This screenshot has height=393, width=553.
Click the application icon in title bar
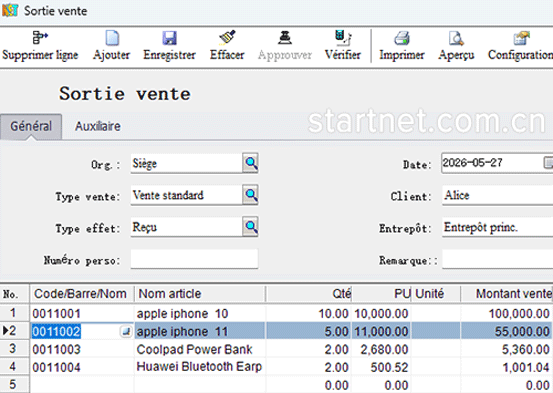coord(10,10)
